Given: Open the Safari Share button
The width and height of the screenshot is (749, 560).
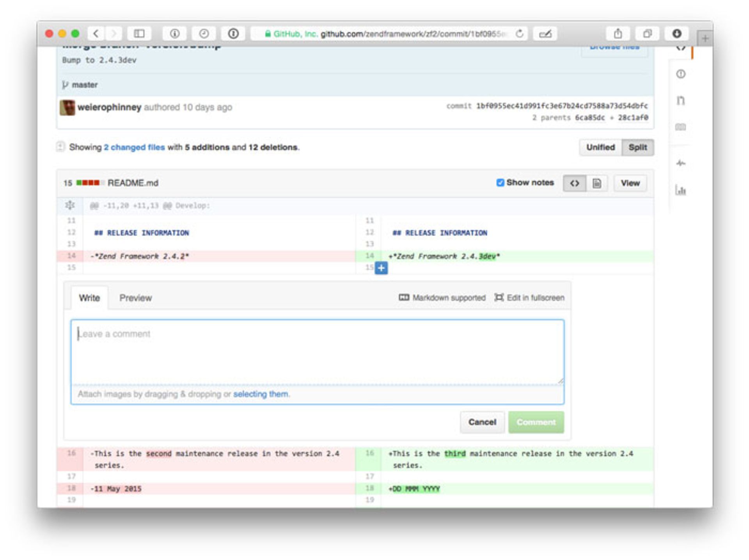Looking at the screenshot, I should point(618,34).
